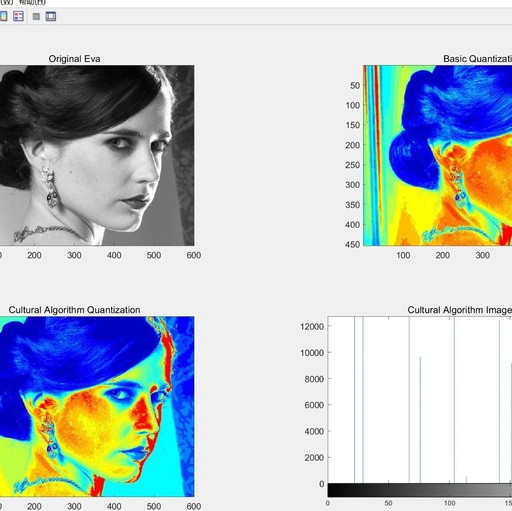Click the Insert Legend toolbar icon
The image size is (512, 511).
click(x=18, y=16)
